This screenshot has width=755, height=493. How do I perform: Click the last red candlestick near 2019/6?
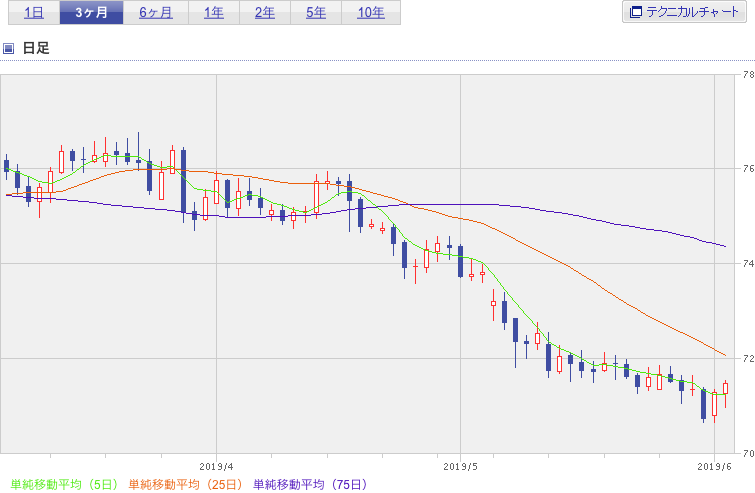point(725,389)
